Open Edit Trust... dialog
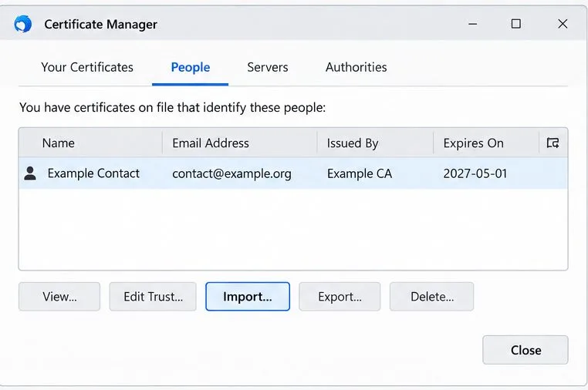588x390 pixels. click(x=153, y=296)
